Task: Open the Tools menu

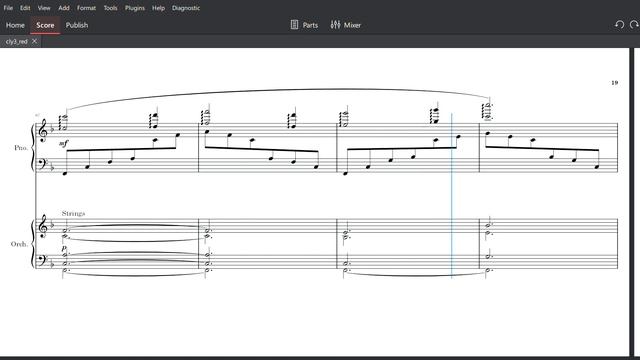Action: [x=110, y=8]
